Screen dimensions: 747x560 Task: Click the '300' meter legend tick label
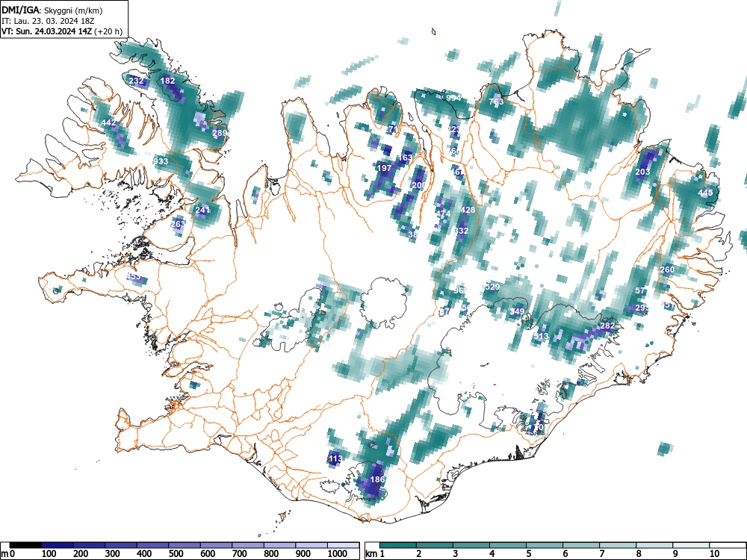pyautogui.click(x=112, y=554)
